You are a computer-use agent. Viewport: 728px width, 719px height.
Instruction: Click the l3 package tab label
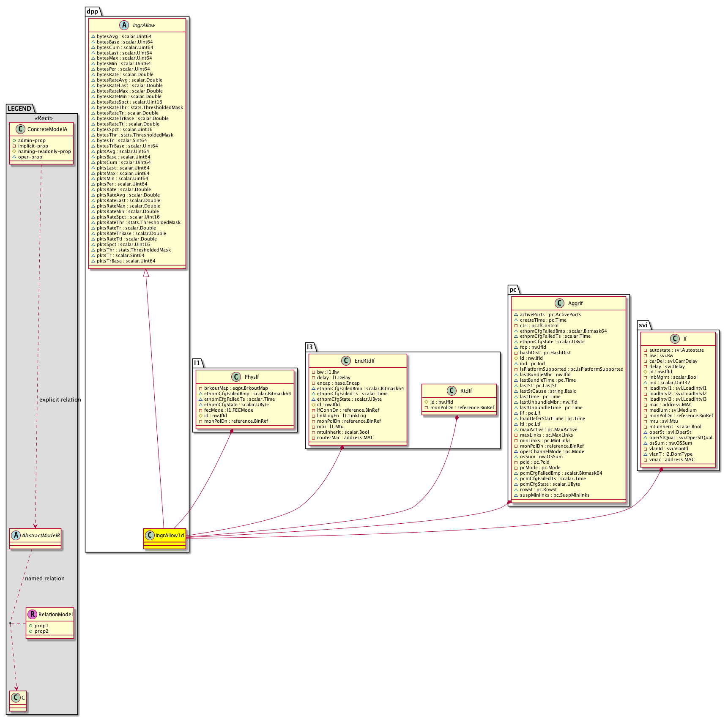(310, 347)
